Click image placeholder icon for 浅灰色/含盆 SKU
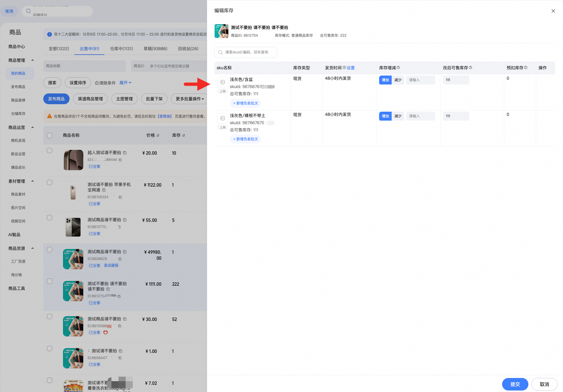563x392 pixels. pyautogui.click(x=223, y=82)
